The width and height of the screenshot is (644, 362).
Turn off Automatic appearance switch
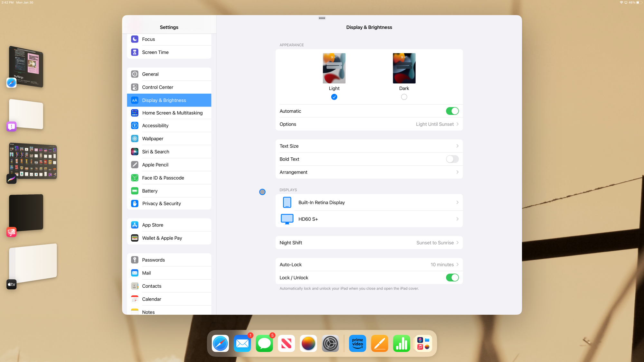point(452,111)
